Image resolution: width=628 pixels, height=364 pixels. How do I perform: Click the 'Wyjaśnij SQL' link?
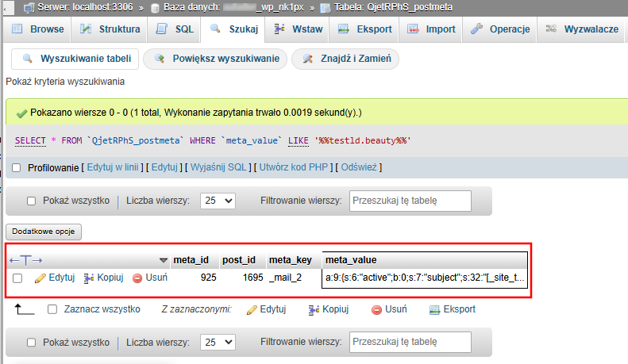coord(218,167)
